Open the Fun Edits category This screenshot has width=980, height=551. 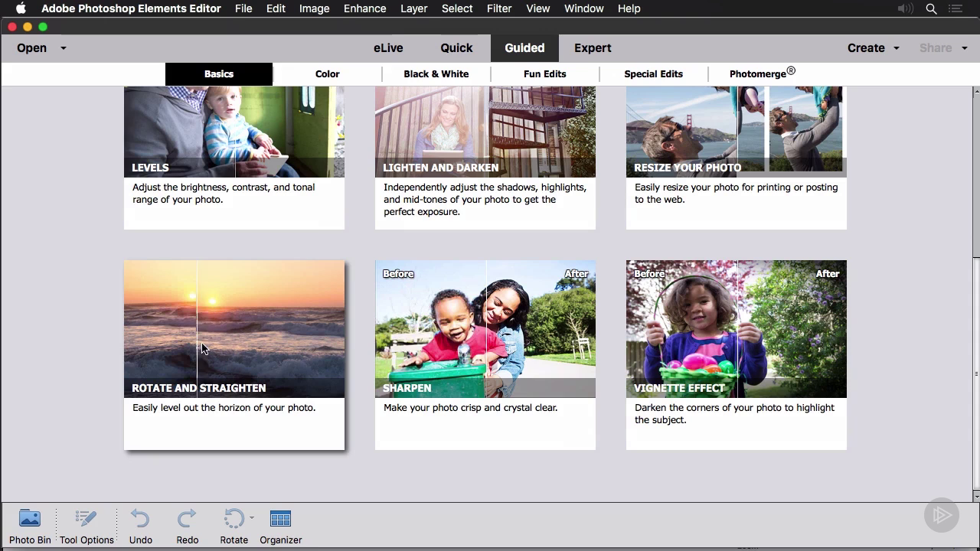545,73
